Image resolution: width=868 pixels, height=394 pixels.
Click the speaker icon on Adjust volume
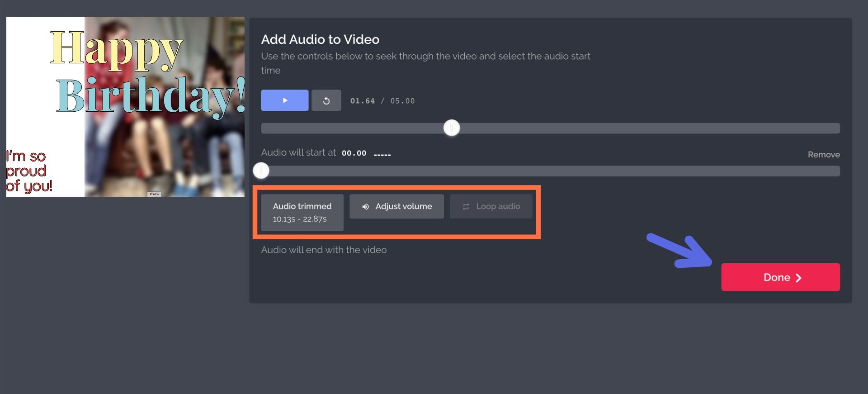pyautogui.click(x=365, y=207)
